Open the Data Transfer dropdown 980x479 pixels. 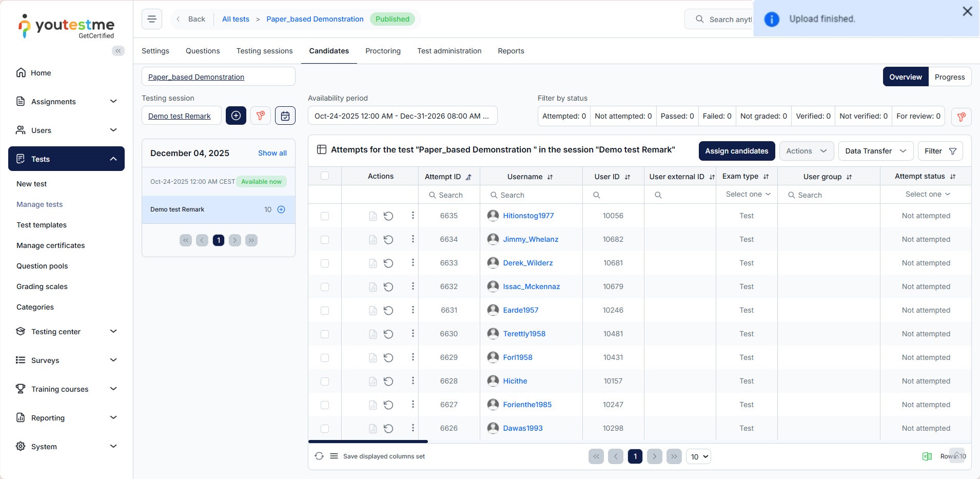[x=875, y=151]
